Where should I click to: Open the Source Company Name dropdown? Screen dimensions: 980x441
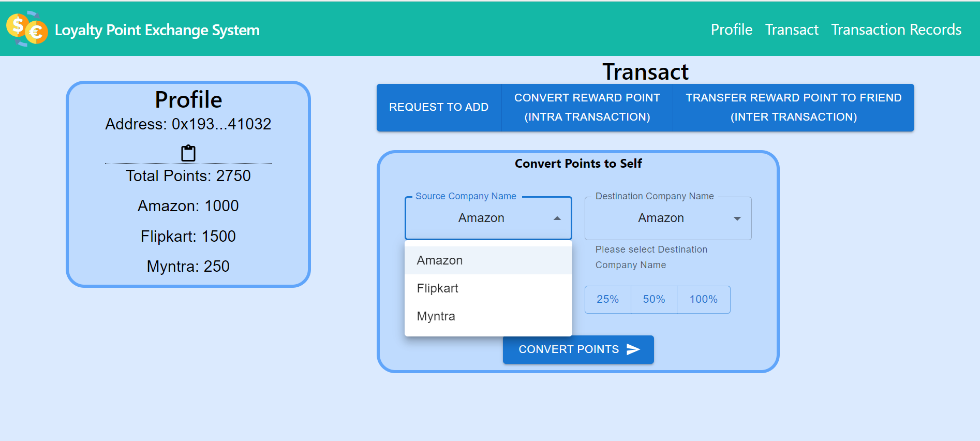click(x=487, y=218)
